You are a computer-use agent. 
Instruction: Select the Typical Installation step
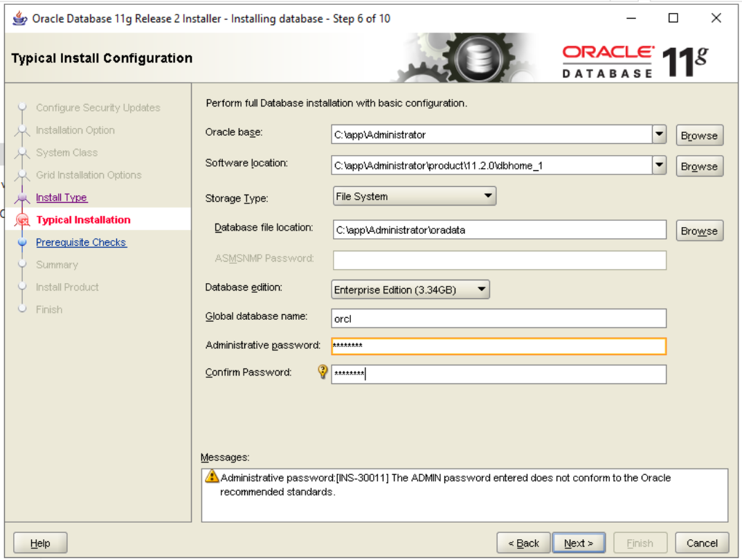tap(83, 219)
